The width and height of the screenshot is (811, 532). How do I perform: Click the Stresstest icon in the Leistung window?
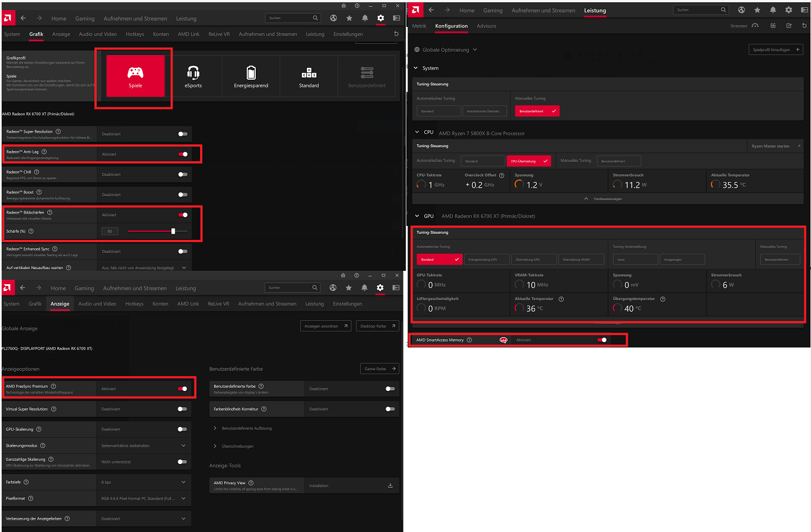[x=755, y=25]
